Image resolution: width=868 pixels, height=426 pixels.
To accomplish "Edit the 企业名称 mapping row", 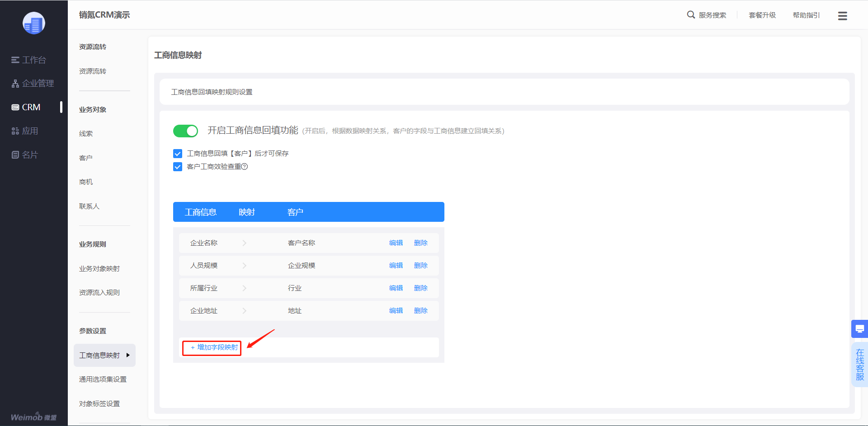I will coord(396,243).
